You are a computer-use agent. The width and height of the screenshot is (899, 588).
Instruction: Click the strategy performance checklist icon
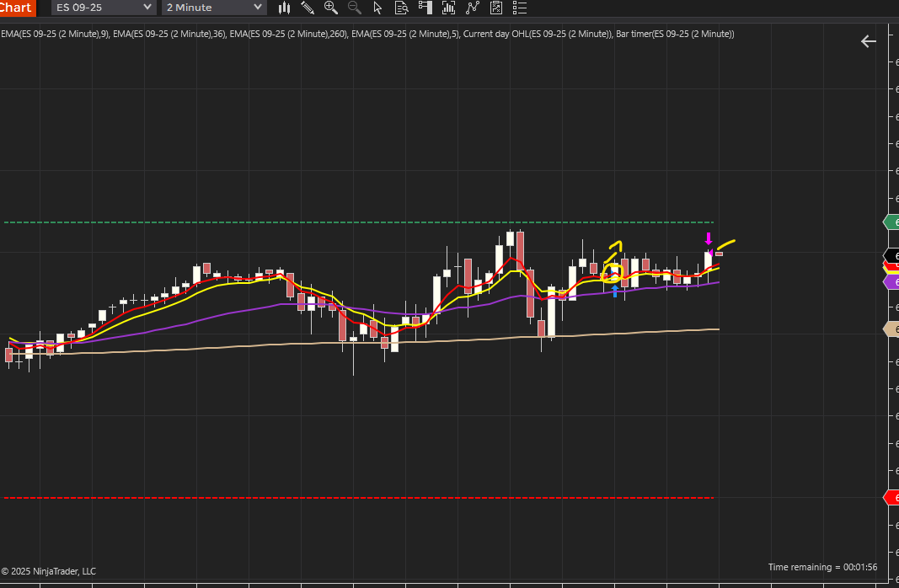(496, 8)
